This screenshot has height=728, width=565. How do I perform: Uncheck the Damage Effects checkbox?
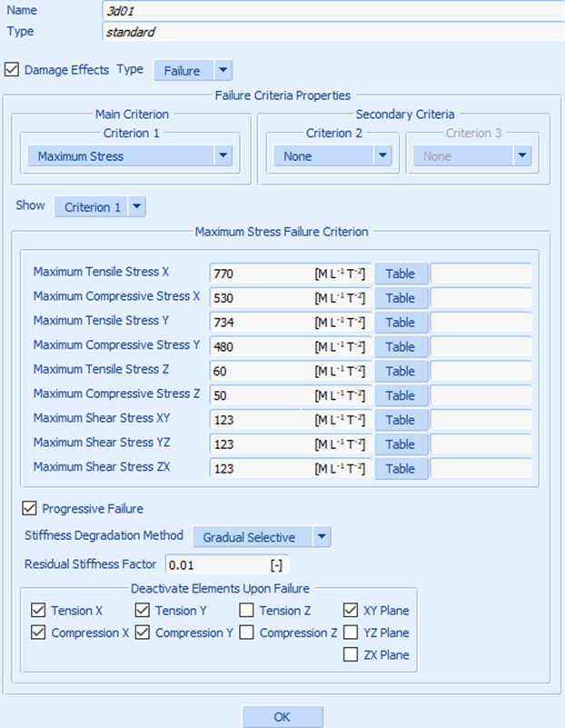point(12,69)
